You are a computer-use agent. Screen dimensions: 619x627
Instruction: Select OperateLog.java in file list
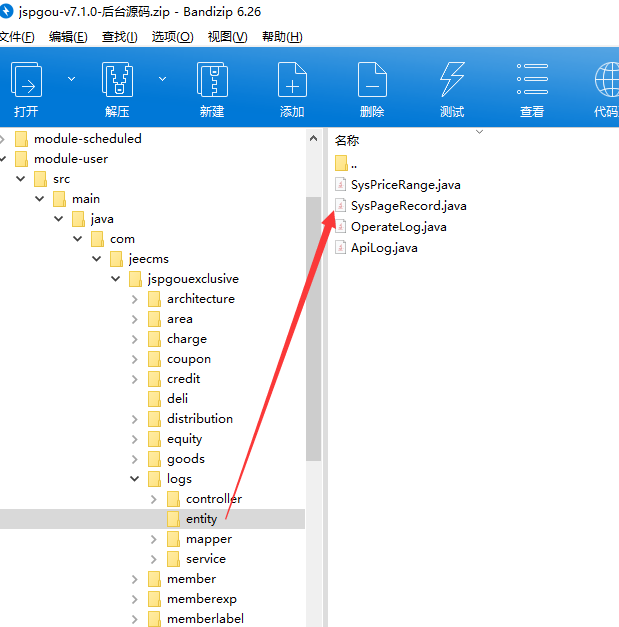point(398,227)
